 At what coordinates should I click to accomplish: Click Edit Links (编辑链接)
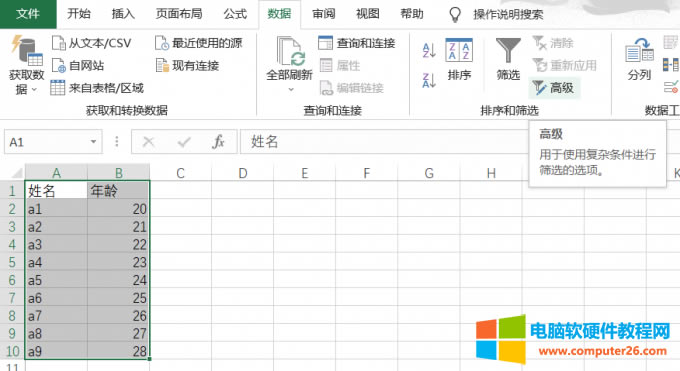pos(352,88)
